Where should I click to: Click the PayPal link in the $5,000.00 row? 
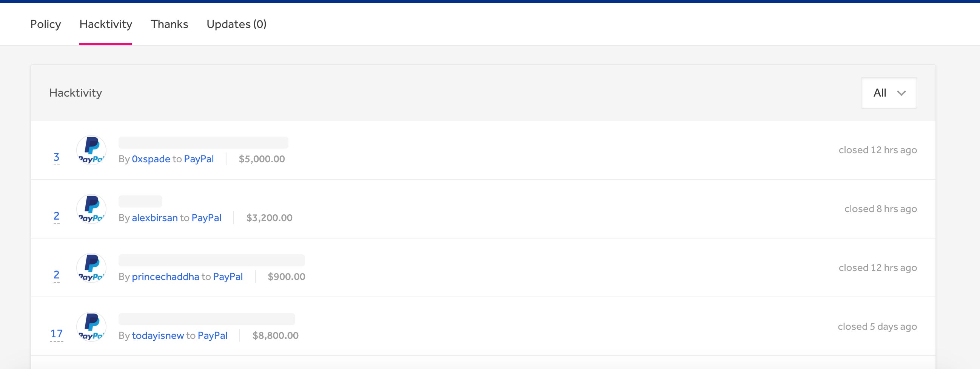pos(199,159)
